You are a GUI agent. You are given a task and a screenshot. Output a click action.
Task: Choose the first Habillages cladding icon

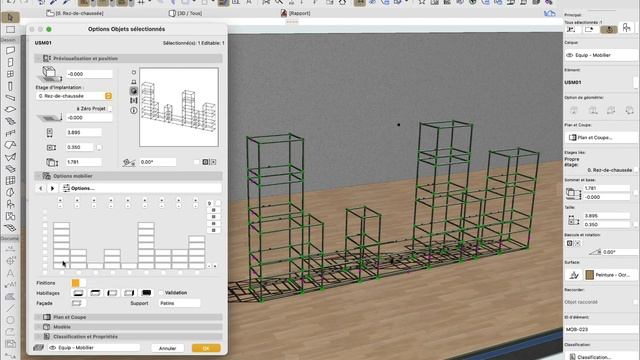click(78, 293)
